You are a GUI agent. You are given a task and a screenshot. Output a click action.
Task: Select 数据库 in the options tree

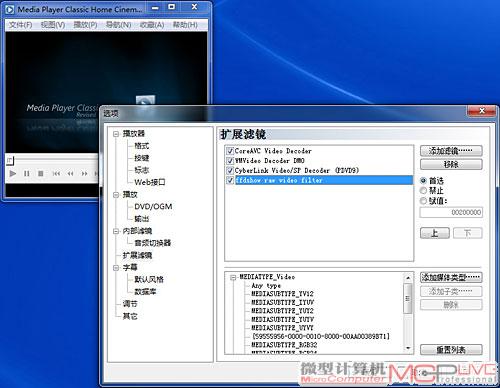(145, 292)
